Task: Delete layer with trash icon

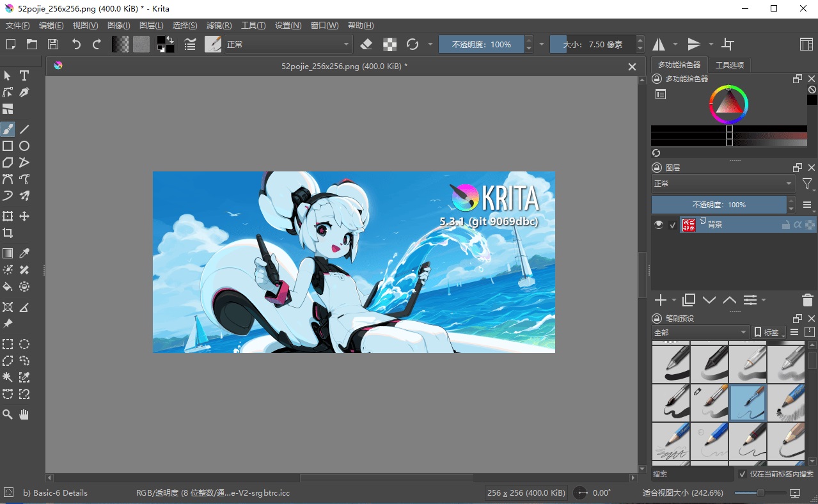Action: (807, 300)
